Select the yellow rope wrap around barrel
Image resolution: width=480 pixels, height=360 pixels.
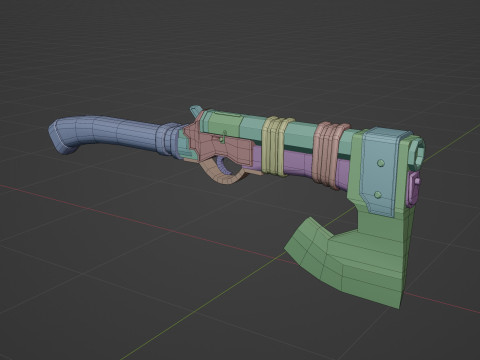click(x=274, y=147)
